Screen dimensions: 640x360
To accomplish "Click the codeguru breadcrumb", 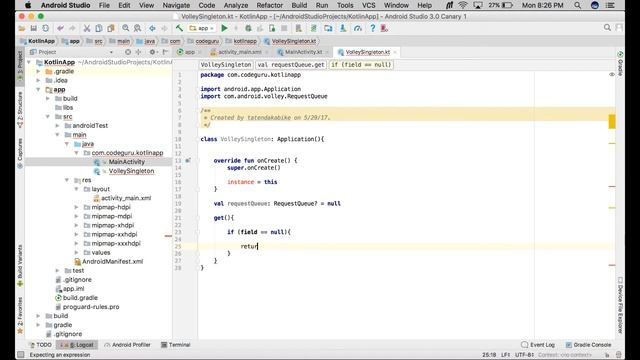I will [203, 41].
